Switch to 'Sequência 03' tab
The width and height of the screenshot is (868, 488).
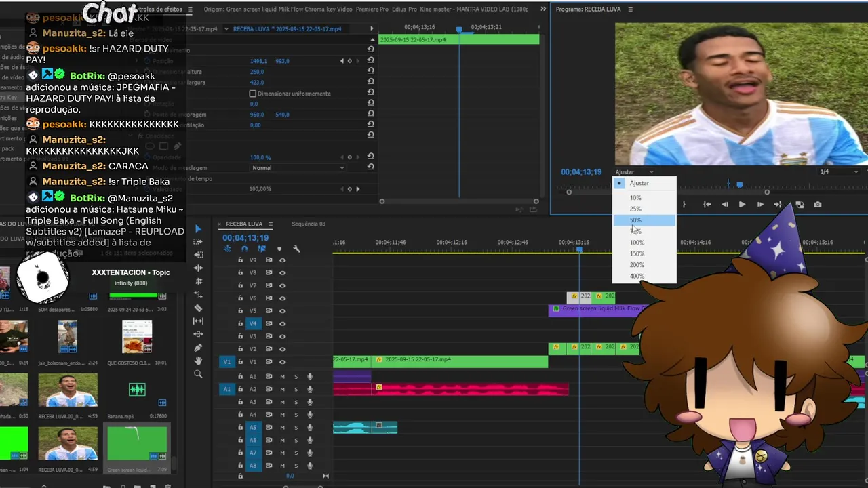pyautogui.click(x=309, y=224)
